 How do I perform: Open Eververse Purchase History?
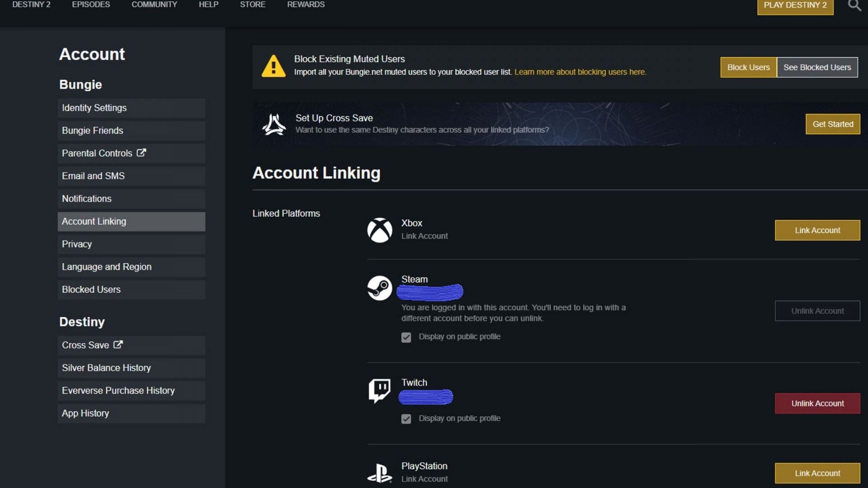[x=132, y=390]
